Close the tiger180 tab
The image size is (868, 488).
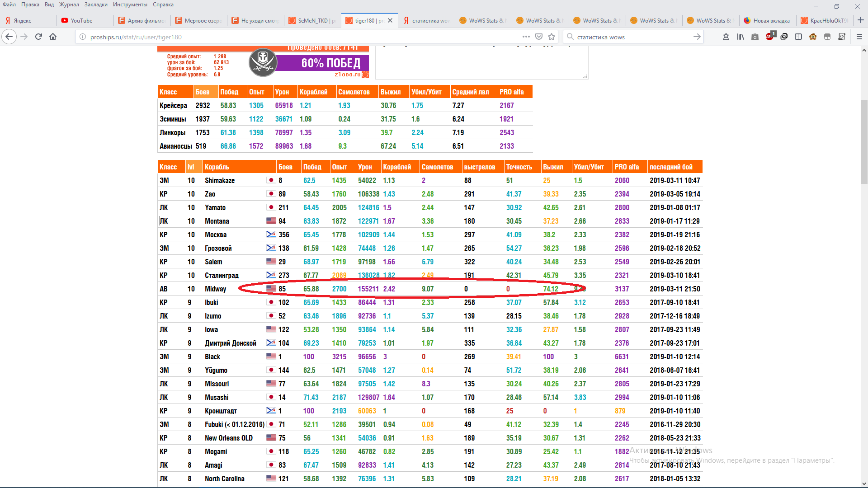(x=390, y=20)
